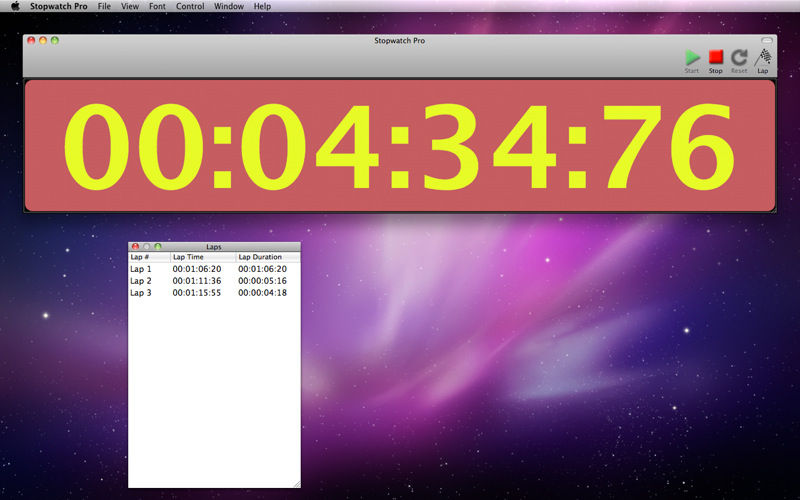Select the Lap 3 row label

click(x=141, y=293)
